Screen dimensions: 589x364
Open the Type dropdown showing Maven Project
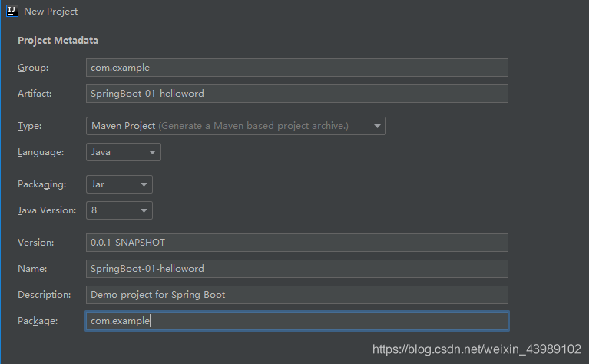(x=236, y=126)
